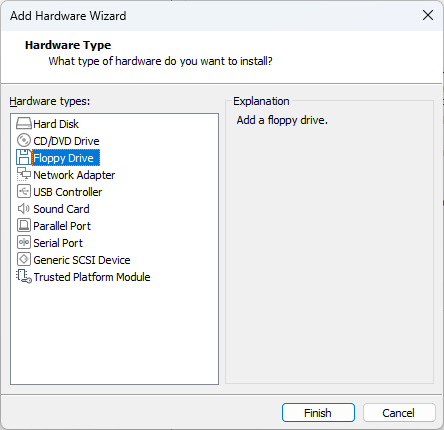
Task: Click the Finish button
Action: click(318, 413)
